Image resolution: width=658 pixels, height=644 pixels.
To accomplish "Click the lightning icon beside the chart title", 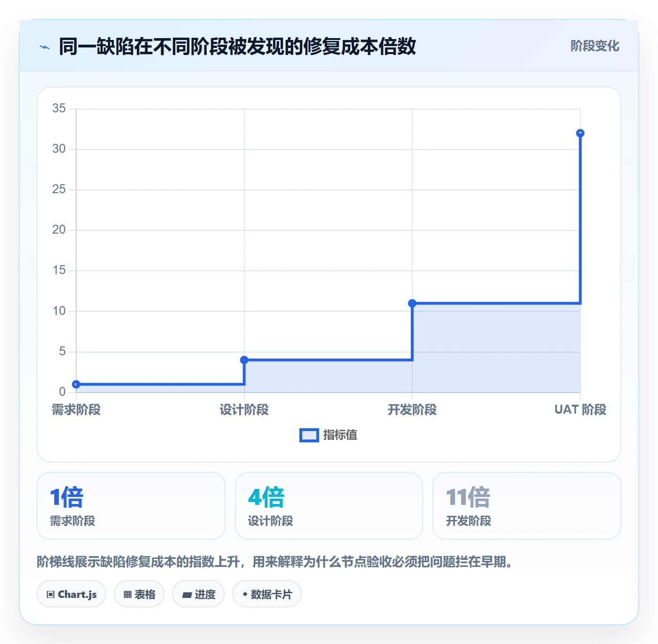I will (x=45, y=47).
